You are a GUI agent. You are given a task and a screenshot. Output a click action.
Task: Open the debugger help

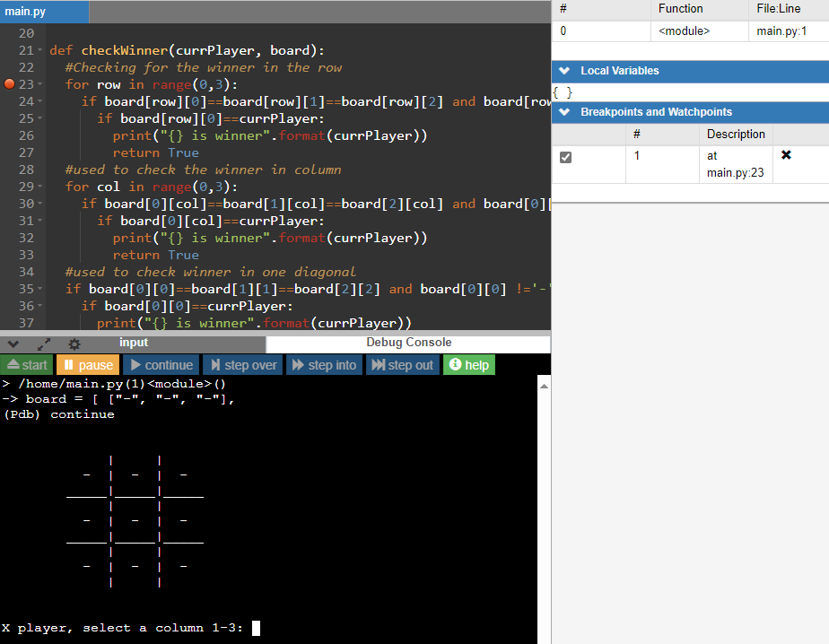468,364
